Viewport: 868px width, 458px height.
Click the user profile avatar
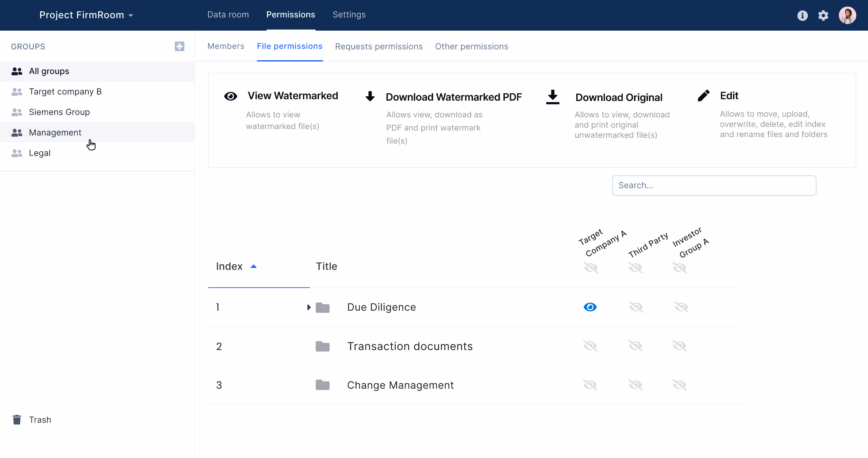(847, 15)
